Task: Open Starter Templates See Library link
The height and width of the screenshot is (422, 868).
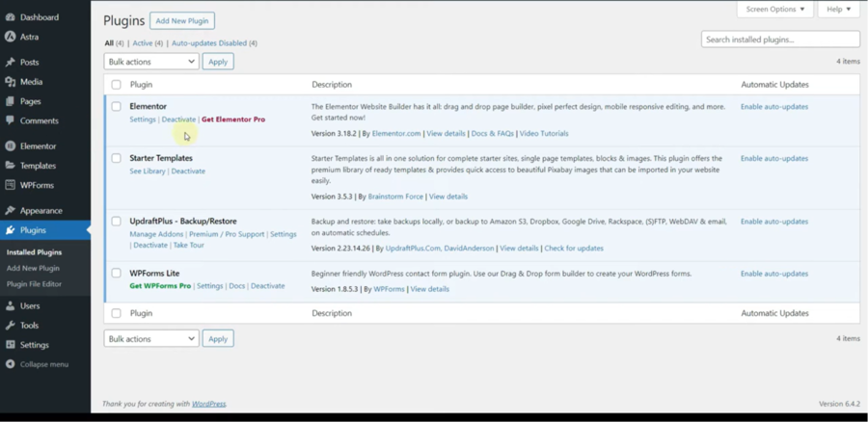Action: pyautogui.click(x=148, y=171)
